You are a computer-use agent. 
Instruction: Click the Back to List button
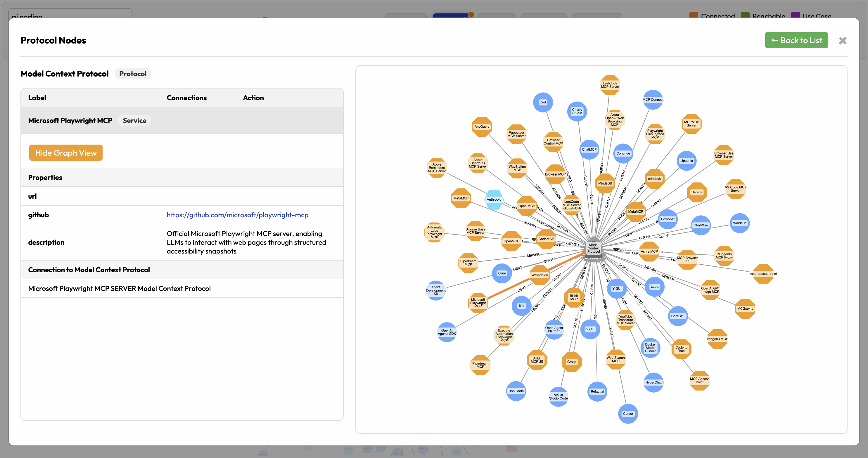coord(796,40)
